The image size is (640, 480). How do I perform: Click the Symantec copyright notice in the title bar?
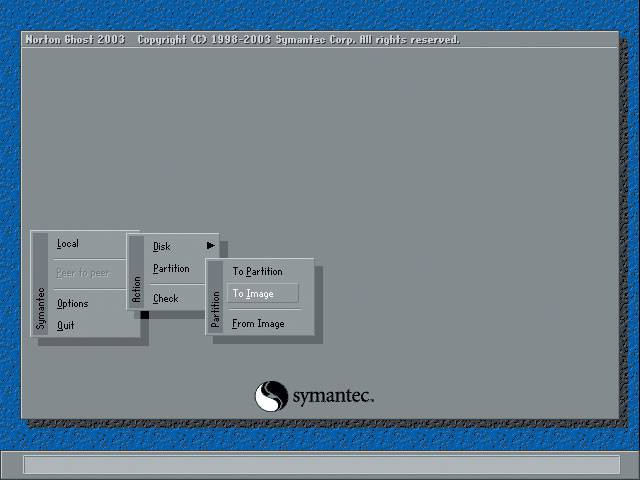[x=298, y=40]
